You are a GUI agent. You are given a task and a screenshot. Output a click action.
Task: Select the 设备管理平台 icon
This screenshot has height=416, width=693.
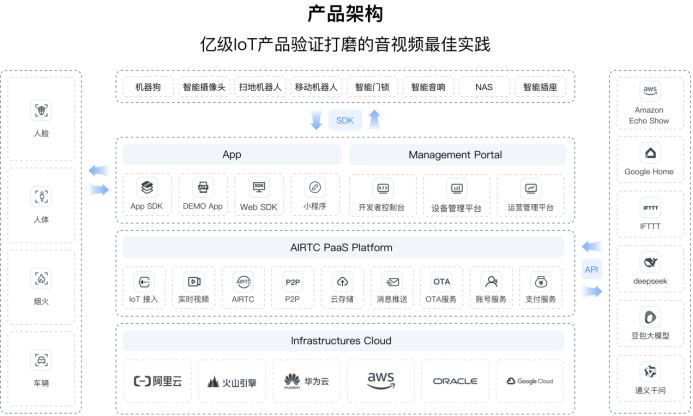click(x=456, y=188)
